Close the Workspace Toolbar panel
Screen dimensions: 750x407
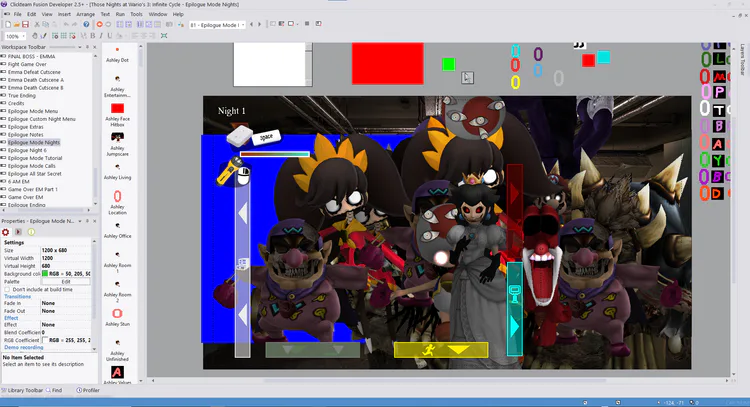click(95, 47)
